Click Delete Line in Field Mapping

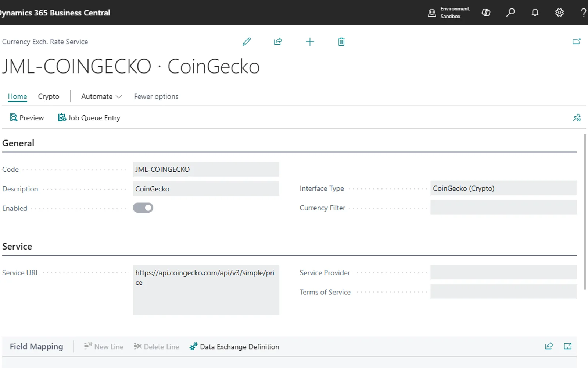(156, 347)
